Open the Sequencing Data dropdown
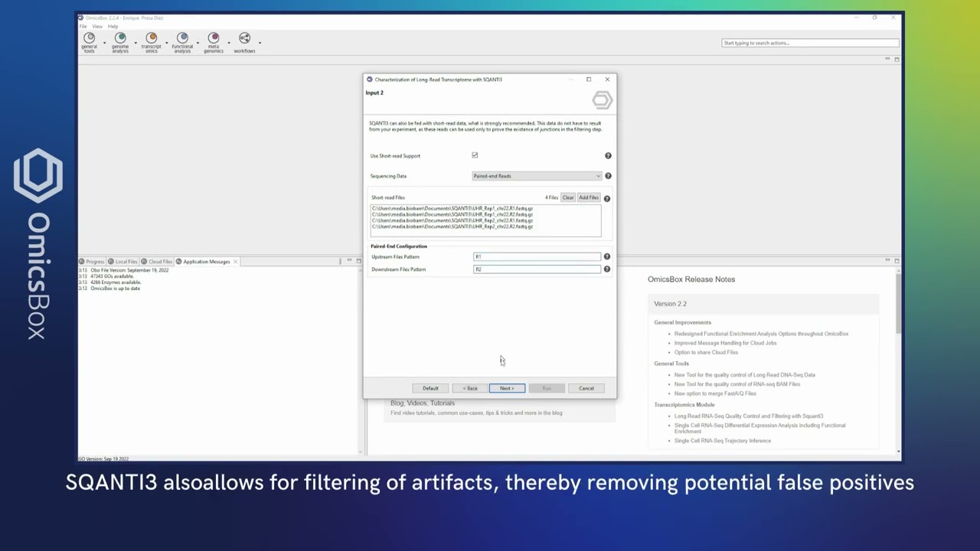The image size is (980, 551). tap(537, 176)
